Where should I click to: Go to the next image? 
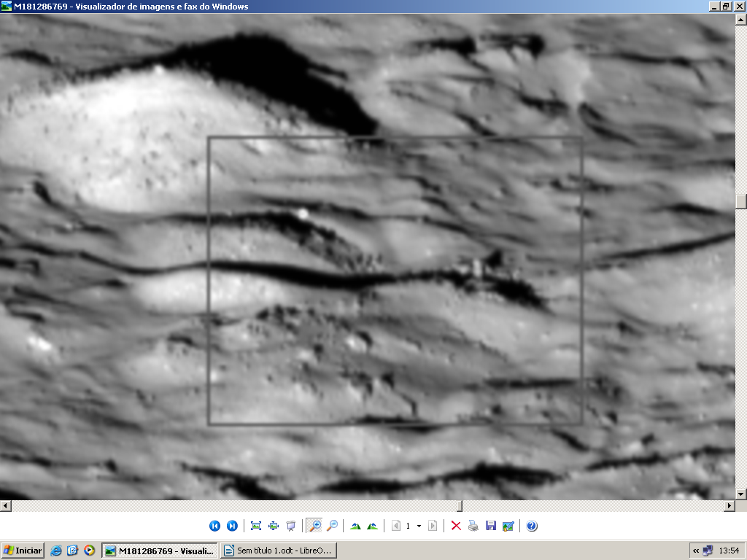point(232,526)
